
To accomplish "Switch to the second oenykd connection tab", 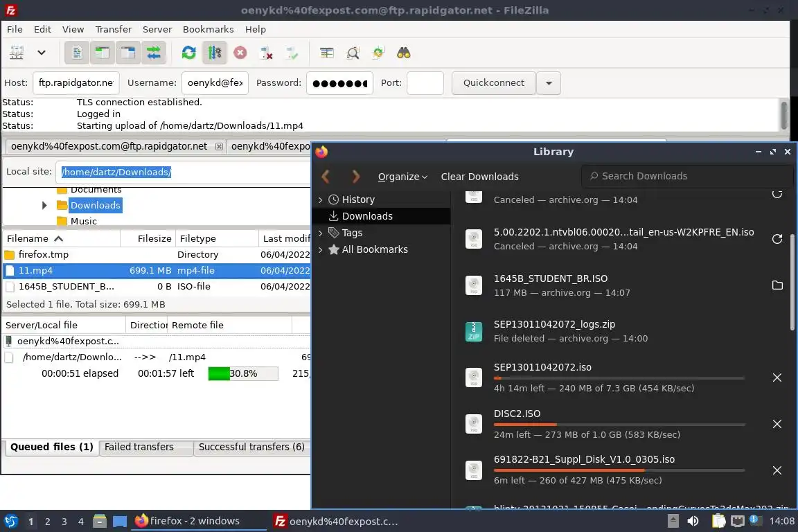I will [269, 146].
